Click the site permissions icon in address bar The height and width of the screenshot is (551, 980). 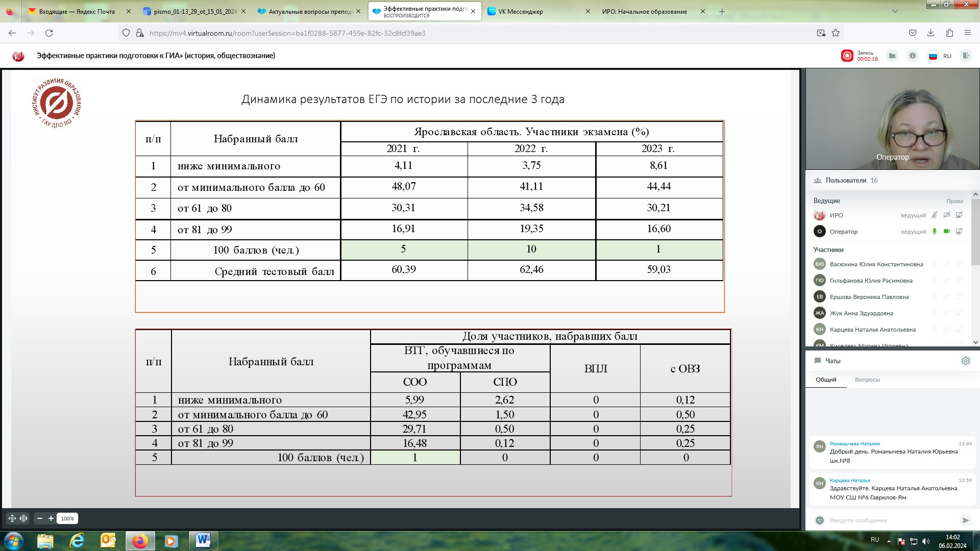tap(140, 33)
